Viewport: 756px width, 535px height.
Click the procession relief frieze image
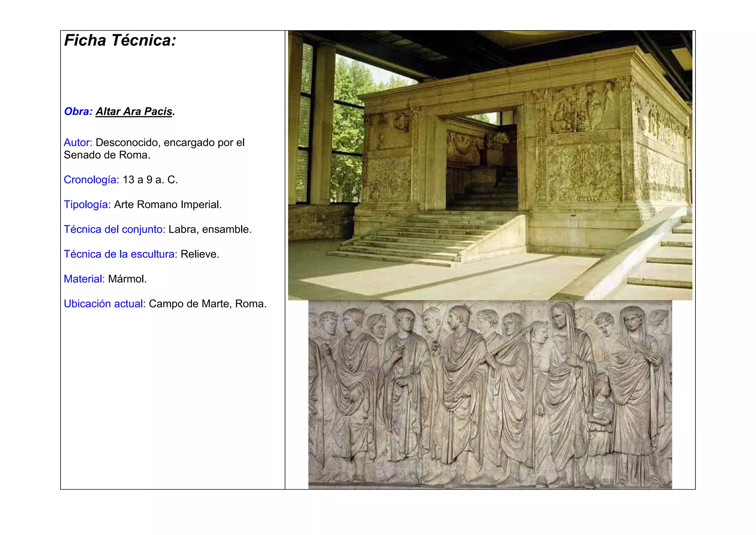point(490,395)
